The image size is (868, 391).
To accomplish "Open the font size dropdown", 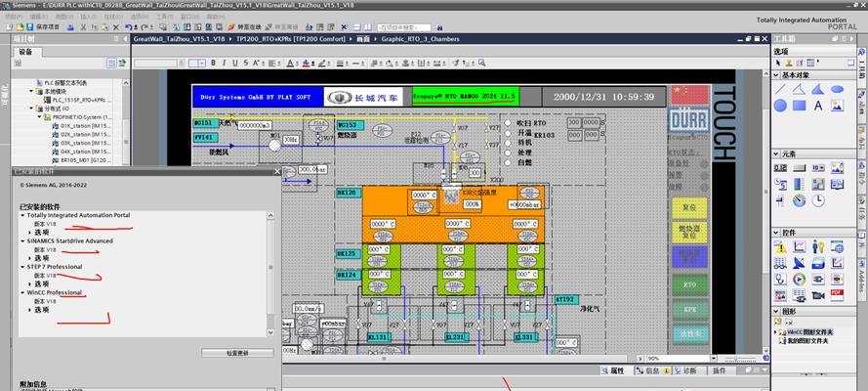I will tap(203, 64).
